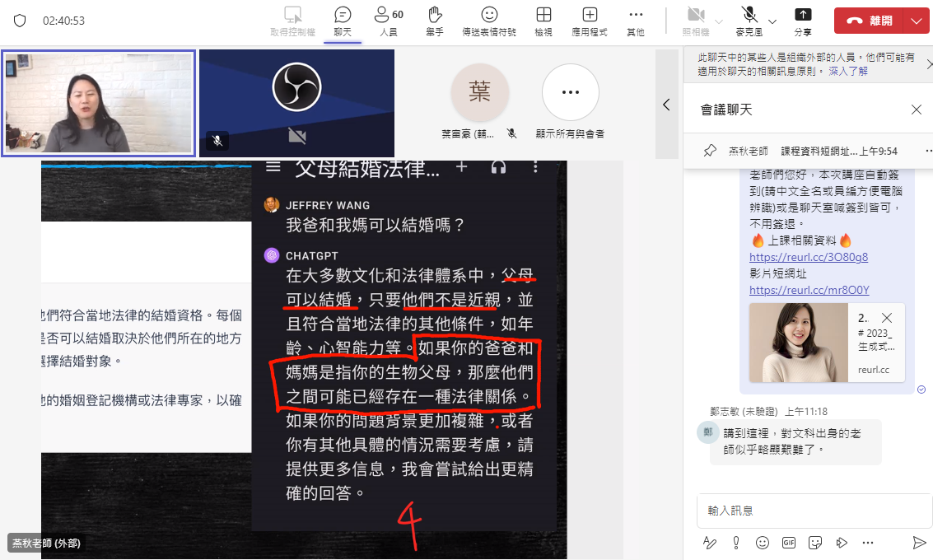Click JEFFREY WANG avatar in shared screen
The image size is (933, 560).
click(x=272, y=205)
